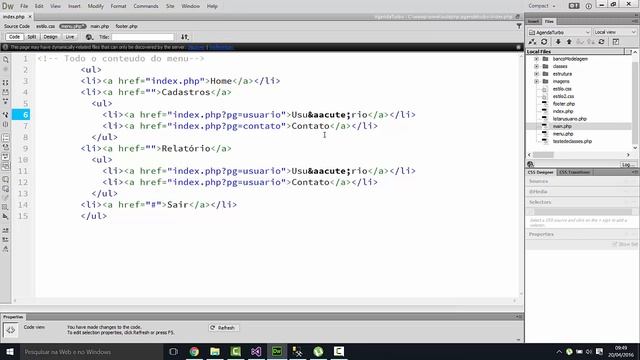
Task: Click the Expand Files panel icon
Action: click(x=616, y=42)
